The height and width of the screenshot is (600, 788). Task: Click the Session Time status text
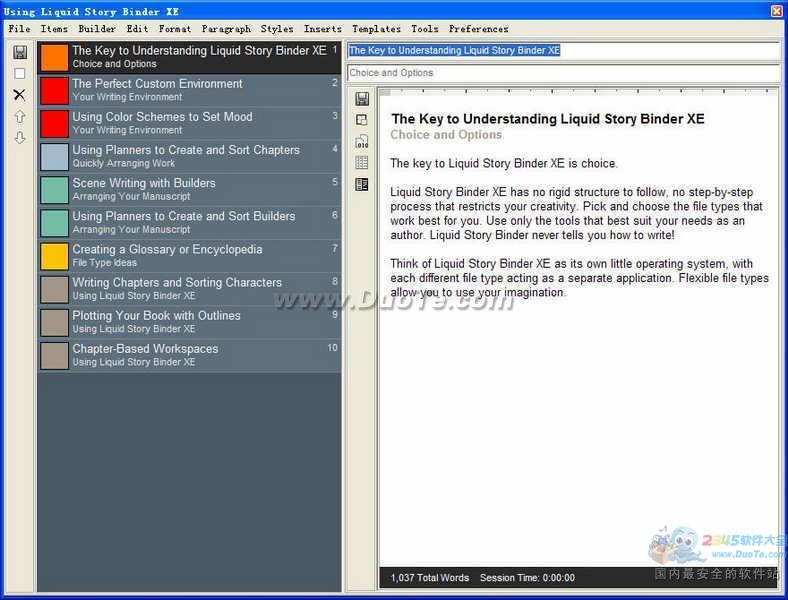527,578
